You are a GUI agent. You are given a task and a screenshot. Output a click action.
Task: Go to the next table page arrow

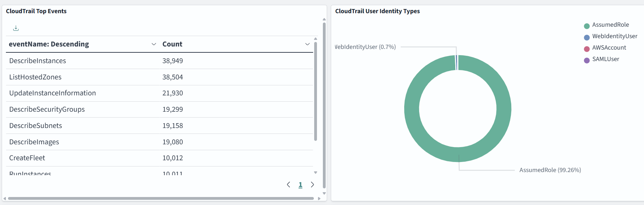click(312, 185)
